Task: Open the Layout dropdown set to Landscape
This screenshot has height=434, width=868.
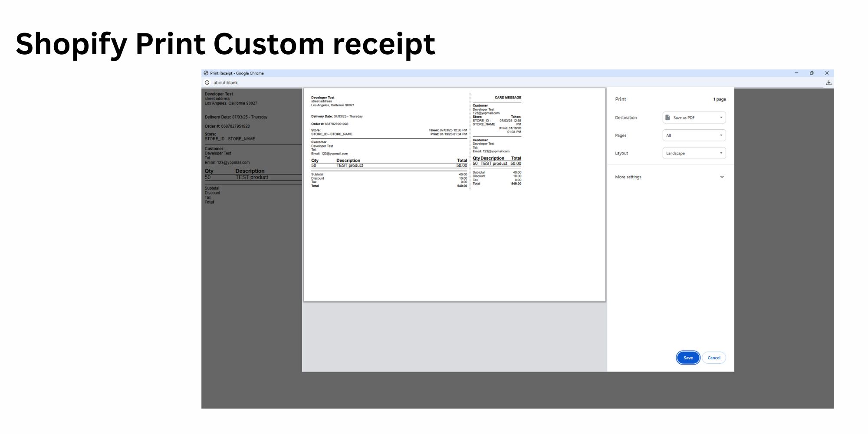Action: pyautogui.click(x=694, y=153)
